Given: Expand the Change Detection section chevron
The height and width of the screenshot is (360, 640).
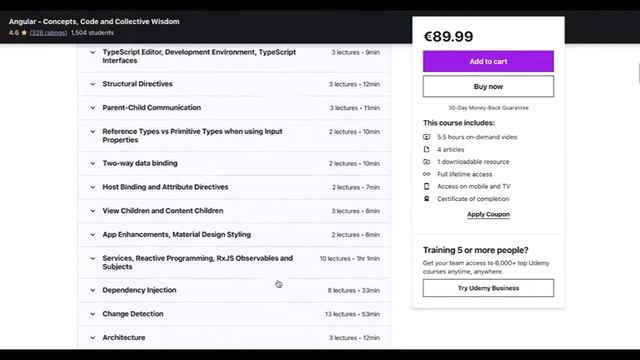Looking at the screenshot, I should [x=93, y=314].
